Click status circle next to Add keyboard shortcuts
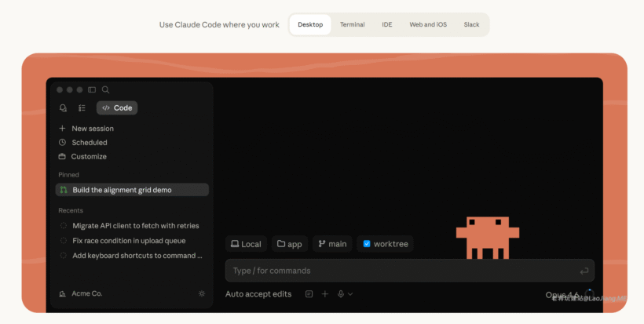 pyautogui.click(x=64, y=256)
